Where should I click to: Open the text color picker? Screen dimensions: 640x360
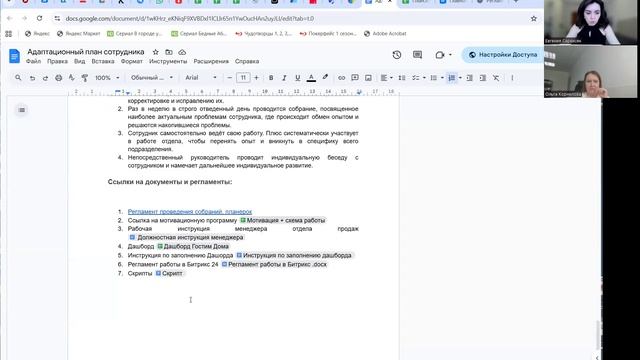(311, 78)
